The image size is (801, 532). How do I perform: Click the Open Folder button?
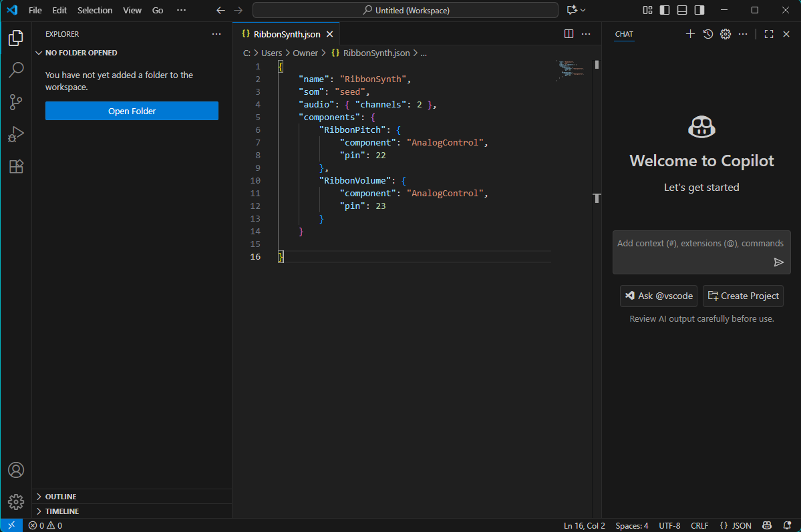tap(132, 111)
